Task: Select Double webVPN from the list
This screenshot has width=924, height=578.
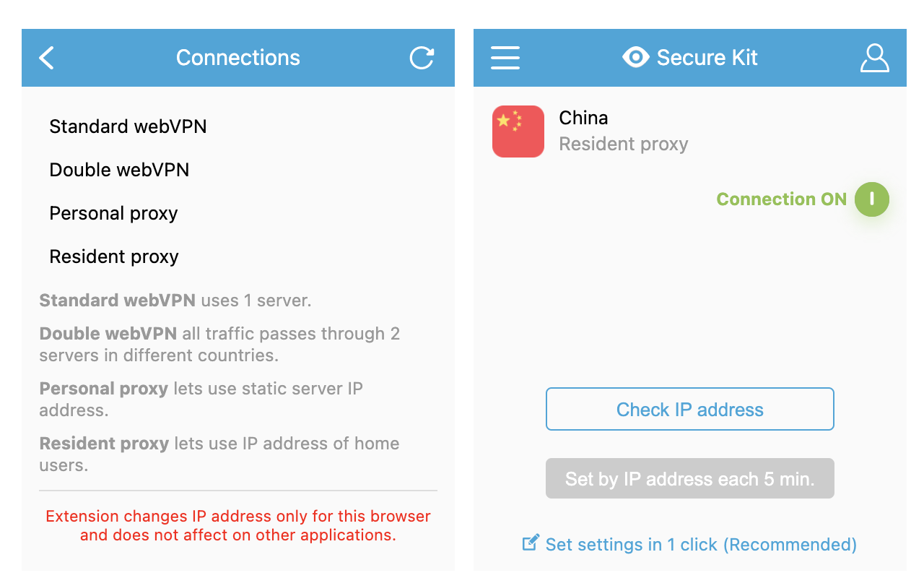Action: click(119, 170)
